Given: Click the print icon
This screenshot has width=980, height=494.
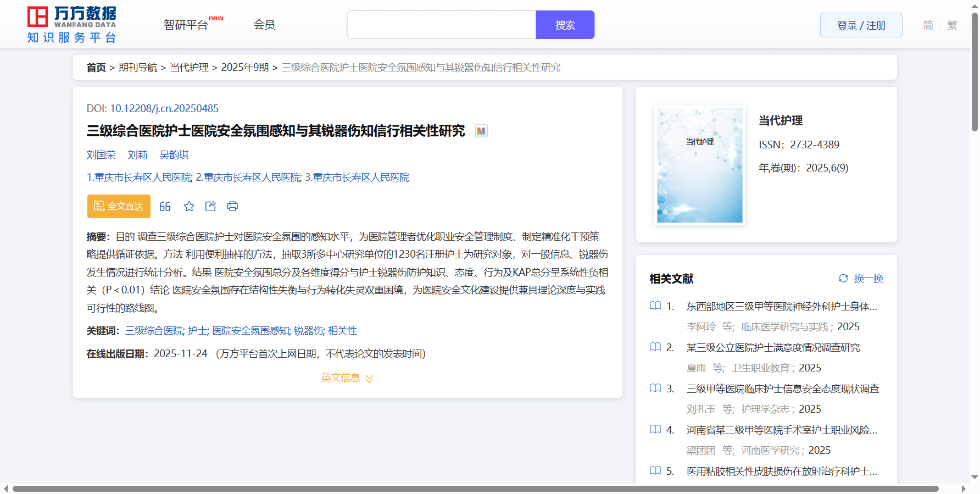Looking at the screenshot, I should [x=232, y=207].
